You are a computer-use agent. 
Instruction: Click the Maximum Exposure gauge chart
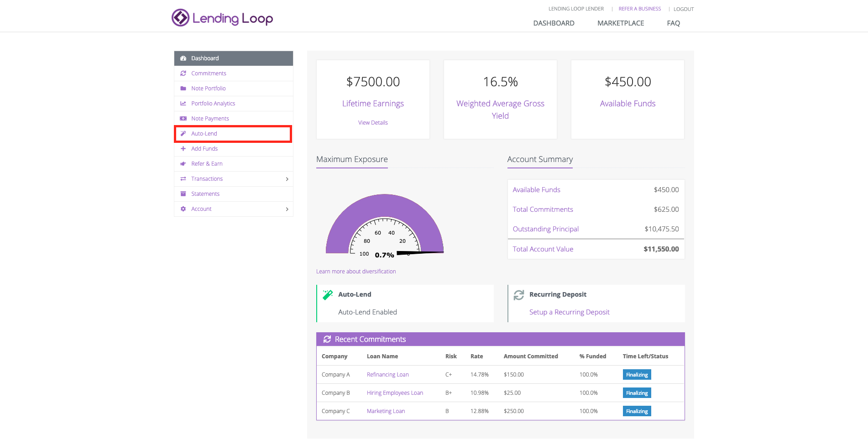point(385,225)
